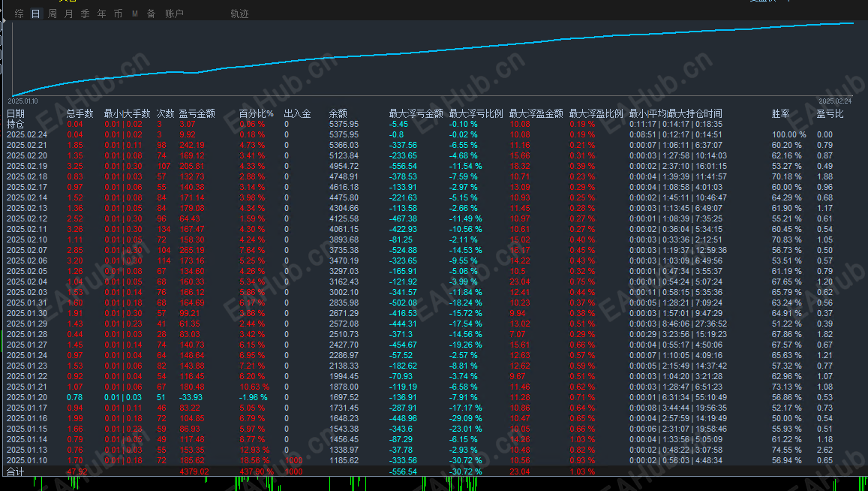Click the total percentage 437.90 %
Image resolution: width=868 pixels, height=491 pixels.
257,471
